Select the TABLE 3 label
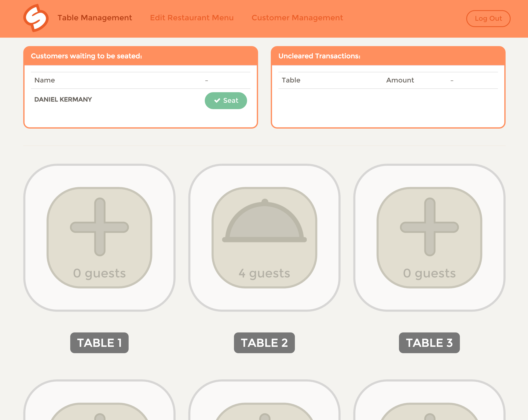528x420 pixels. coord(429,343)
